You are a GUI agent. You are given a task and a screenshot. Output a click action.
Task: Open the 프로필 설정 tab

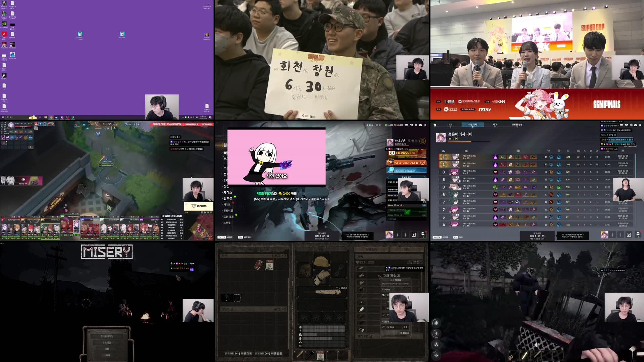(x=517, y=124)
